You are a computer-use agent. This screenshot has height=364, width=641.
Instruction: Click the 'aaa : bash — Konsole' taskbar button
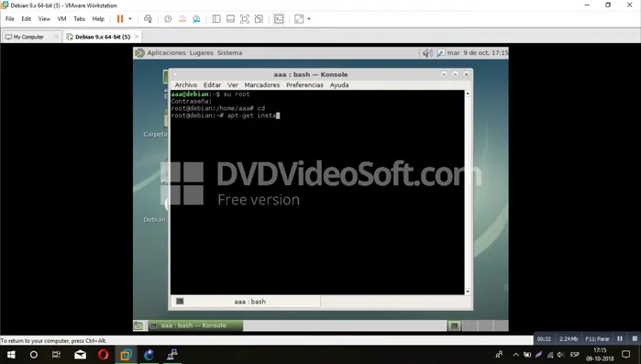point(195,325)
